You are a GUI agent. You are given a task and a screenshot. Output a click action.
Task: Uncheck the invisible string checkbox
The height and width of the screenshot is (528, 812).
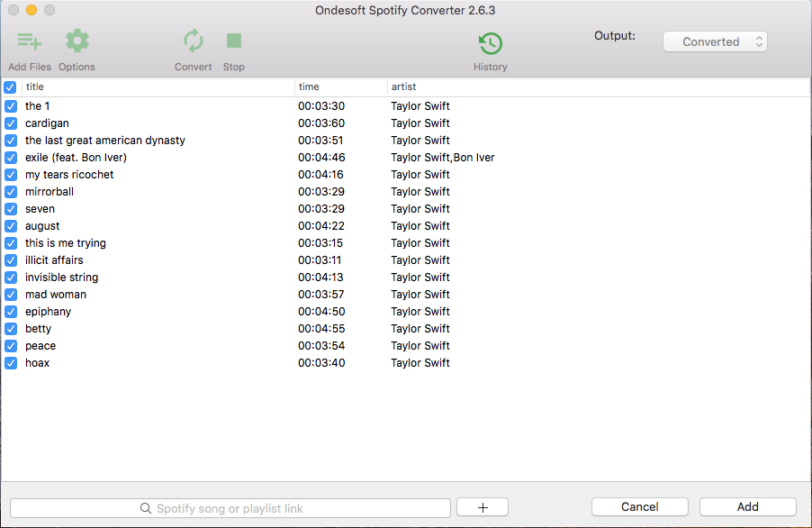[11, 278]
